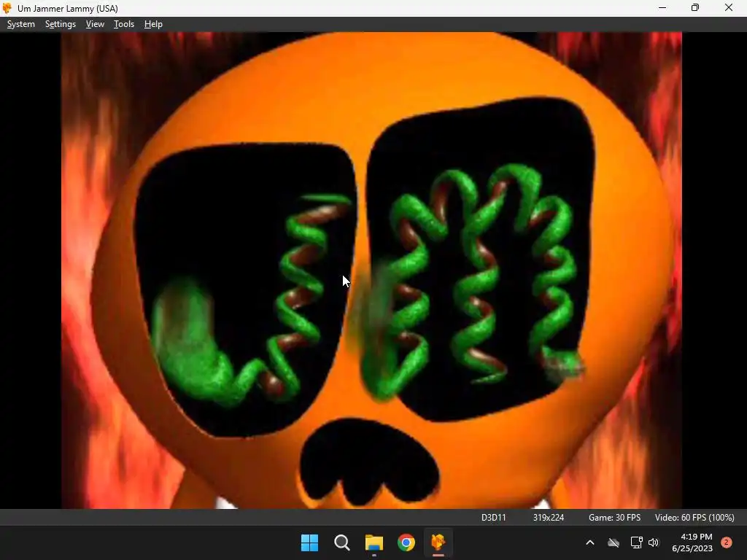Open the volume speaker tray icon
Image resolution: width=747 pixels, height=560 pixels.
(x=654, y=542)
